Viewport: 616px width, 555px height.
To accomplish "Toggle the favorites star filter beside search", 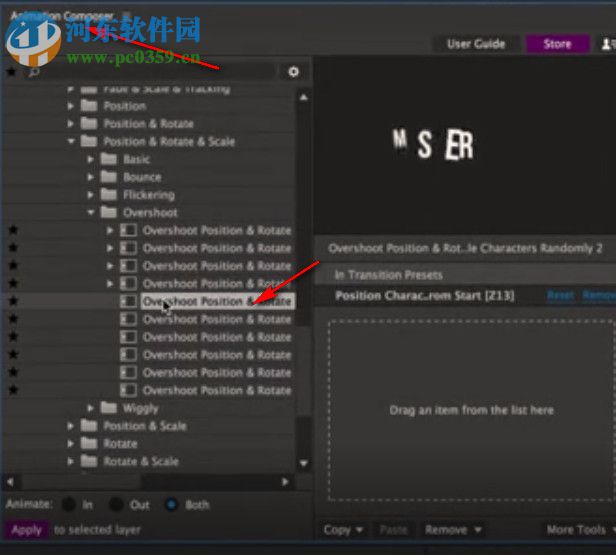I will point(11,71).
